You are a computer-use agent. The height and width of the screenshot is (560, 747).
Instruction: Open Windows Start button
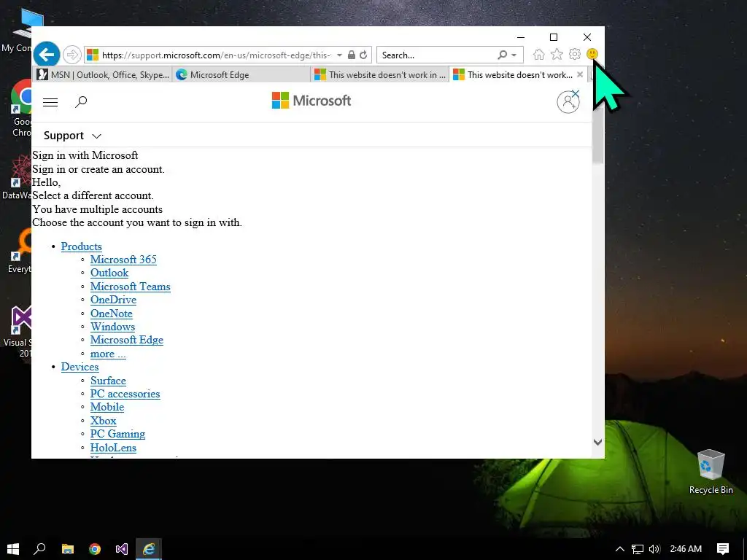[13, 549]
